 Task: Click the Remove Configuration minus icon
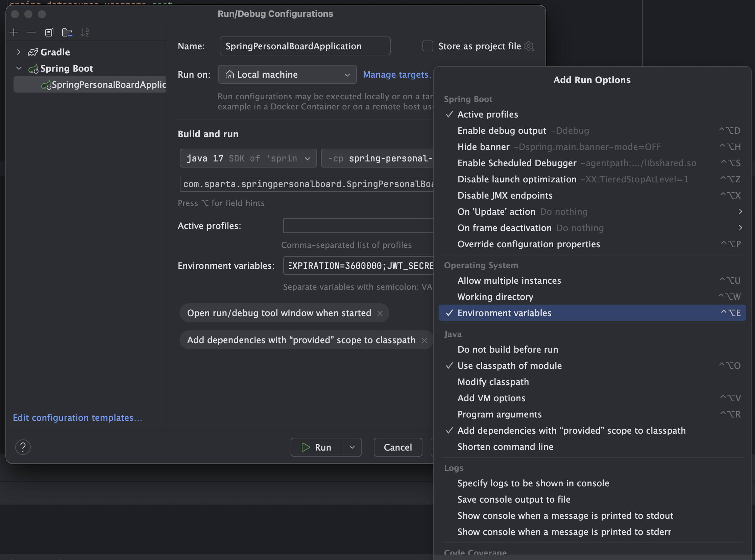coord(31,32)
